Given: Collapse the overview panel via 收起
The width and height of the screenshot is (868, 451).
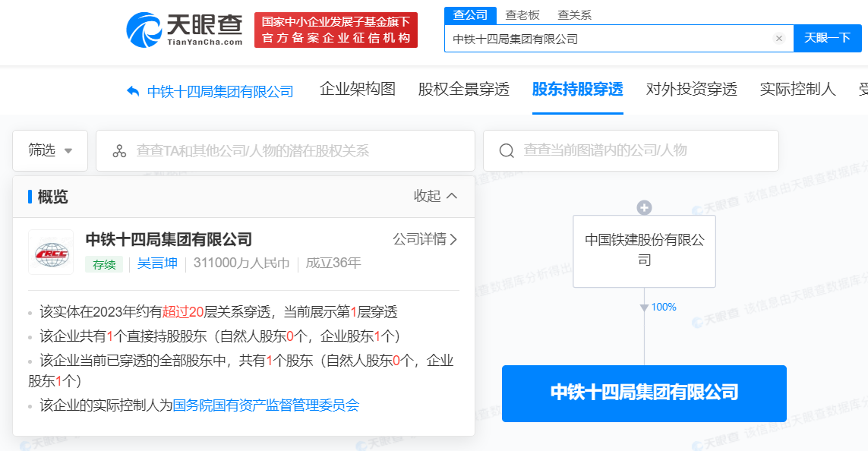Looking at the screenshot, I should point(435,196).
